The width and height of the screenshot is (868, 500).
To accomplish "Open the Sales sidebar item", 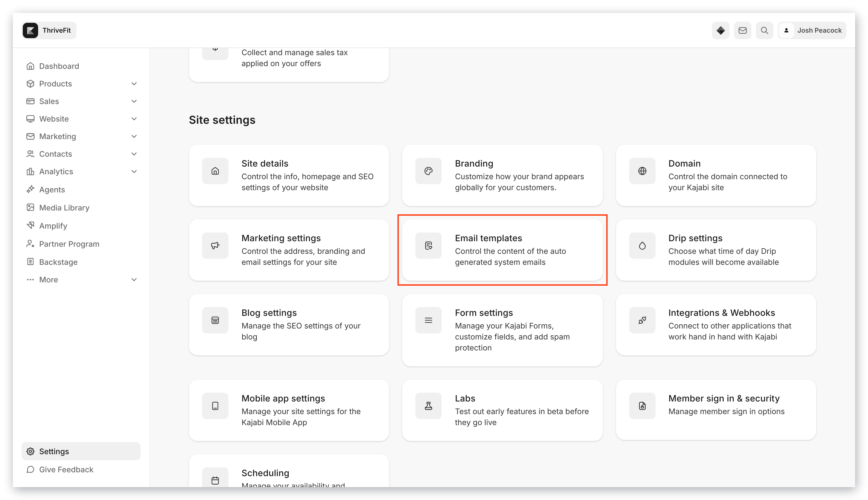I will pyautogui.click(x=49, y=101).
